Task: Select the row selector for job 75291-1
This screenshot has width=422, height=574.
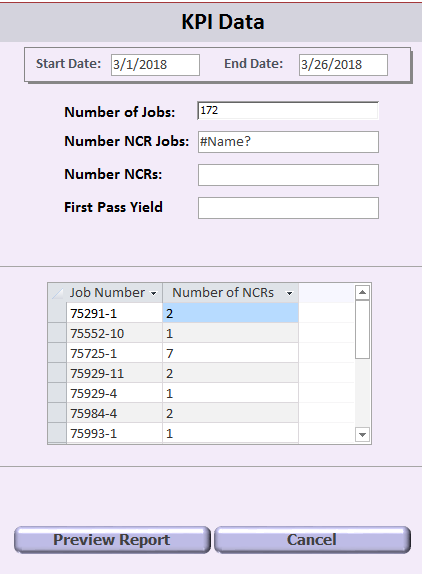Action: click(x=57, y=313)
